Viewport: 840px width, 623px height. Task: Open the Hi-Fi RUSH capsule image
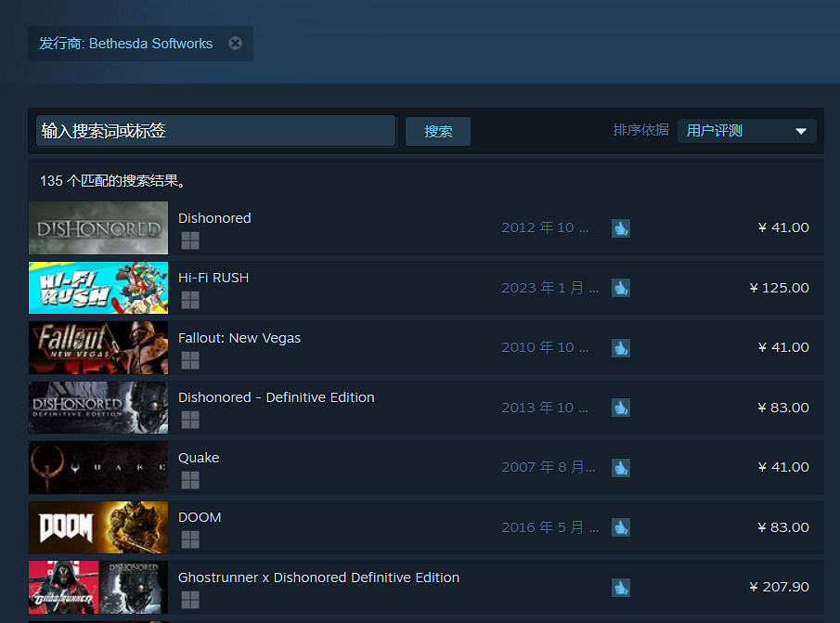(98, 288)
